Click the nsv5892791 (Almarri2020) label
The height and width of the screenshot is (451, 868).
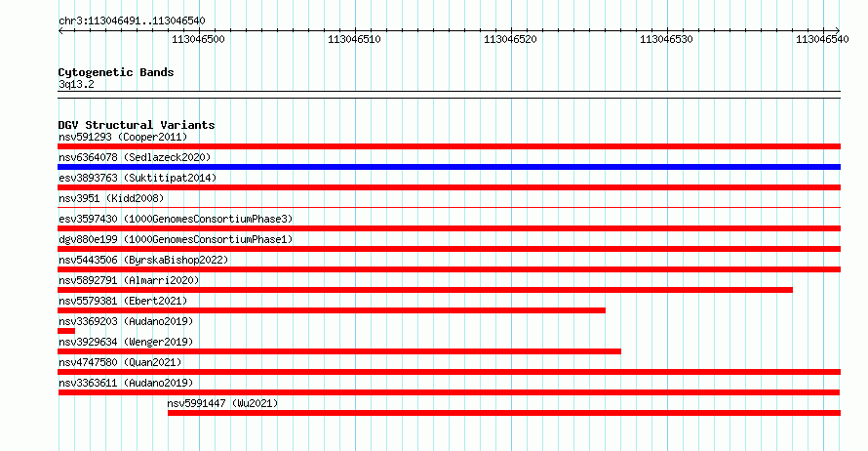coord(129,280)
